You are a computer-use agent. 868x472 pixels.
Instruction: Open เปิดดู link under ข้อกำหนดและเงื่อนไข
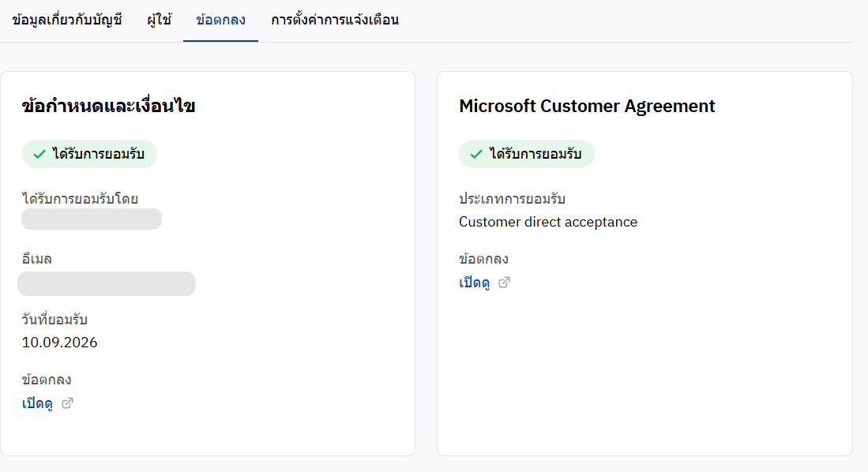point(38,403)
